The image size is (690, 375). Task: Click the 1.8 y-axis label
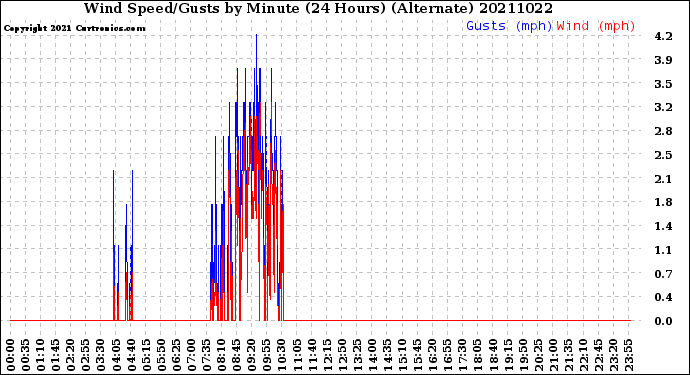663,202
